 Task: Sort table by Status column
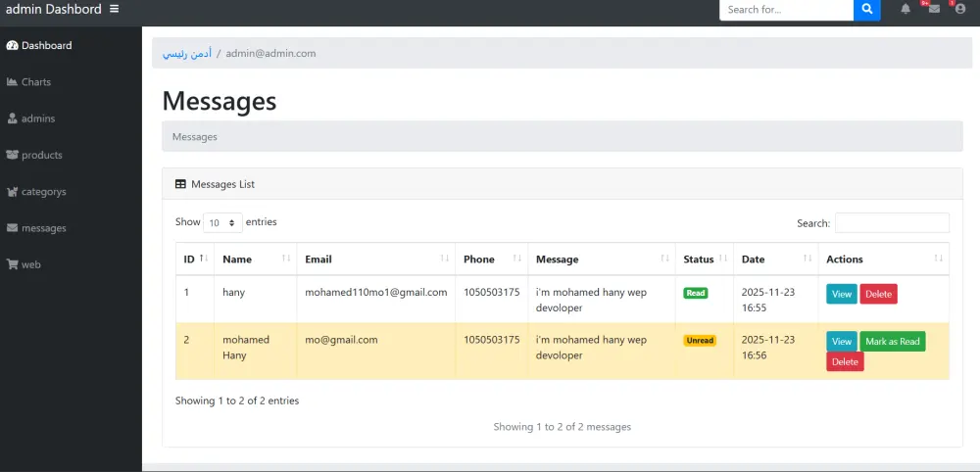click(x=705, y=260)
